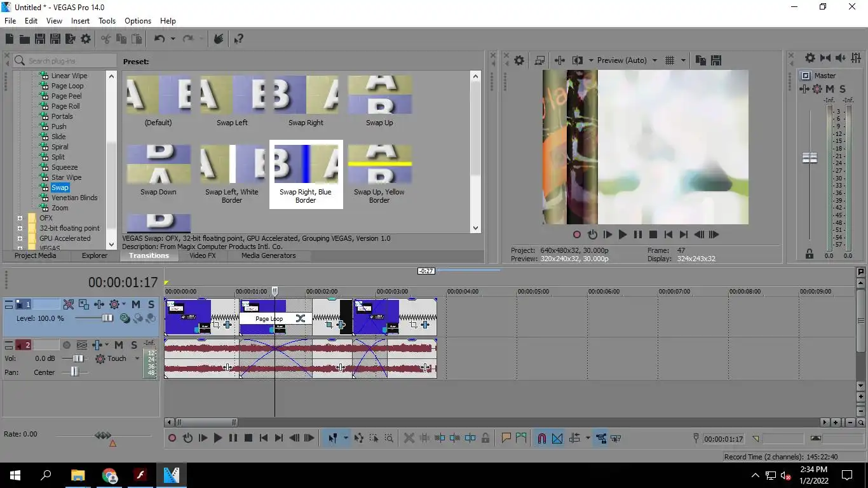The width and height of the screenshot is (868, 488).
Task: Open Video Preview properties gear icon
Action: point(519,60)
